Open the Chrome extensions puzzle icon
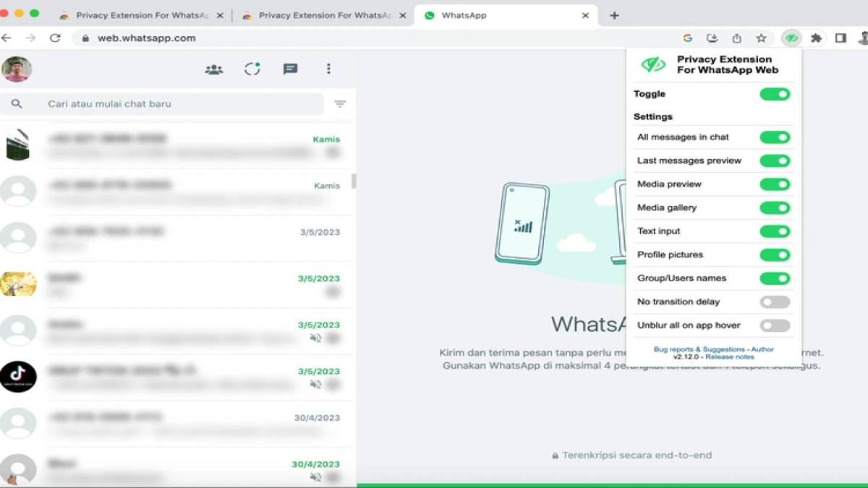 pyautogui.click(x=816, y=38)
